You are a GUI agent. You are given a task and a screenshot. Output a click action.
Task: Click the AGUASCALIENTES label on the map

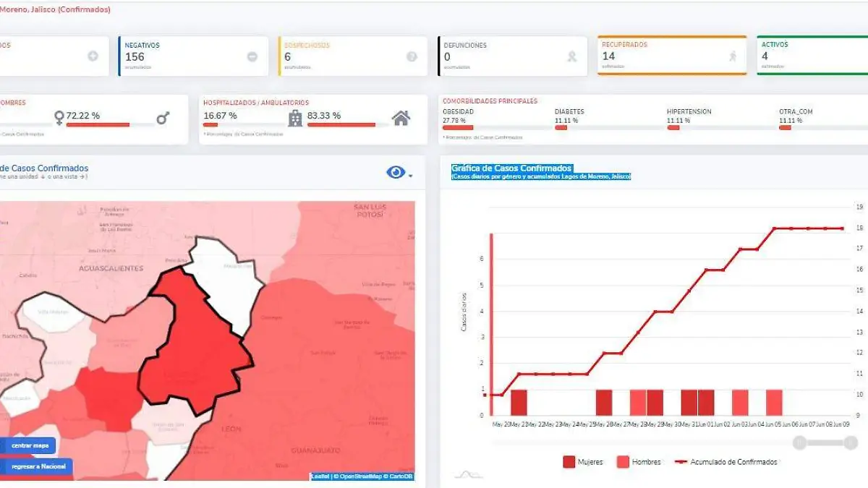pyautogui.click(x=111, y=268)
